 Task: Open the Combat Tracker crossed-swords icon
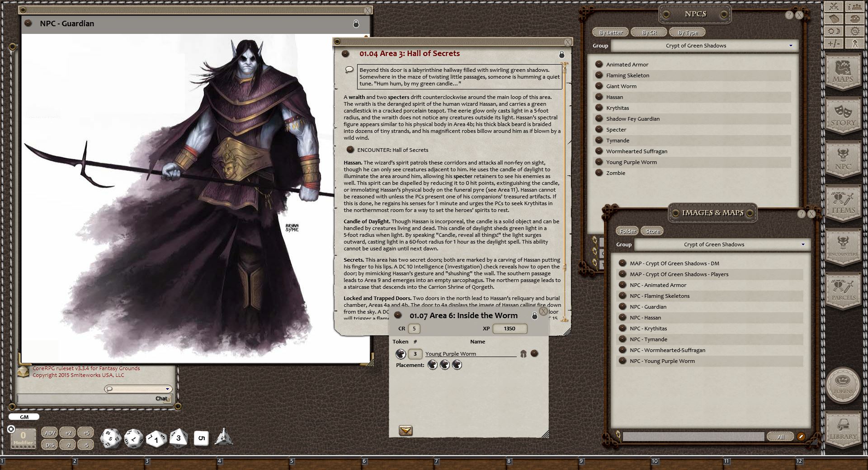(x=834, y=7)
